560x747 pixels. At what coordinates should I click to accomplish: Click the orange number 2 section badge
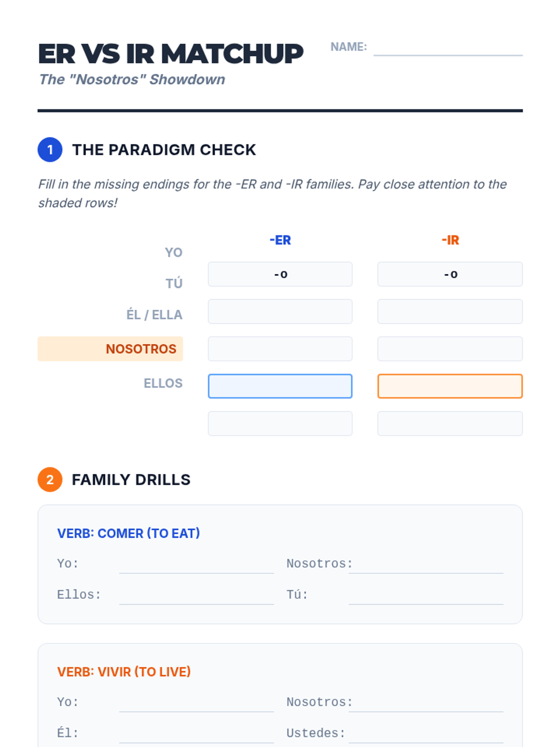(x=50, y=479)
